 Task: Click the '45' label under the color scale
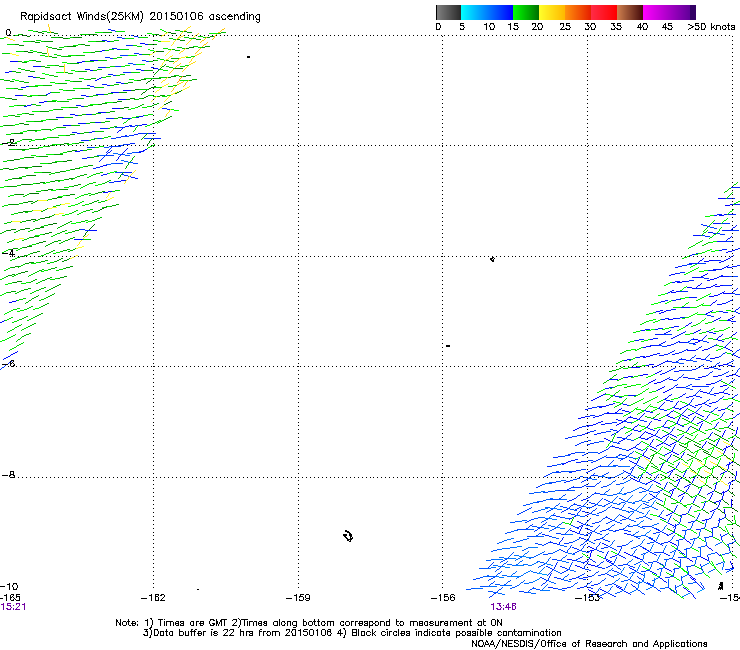coord(667,27)
